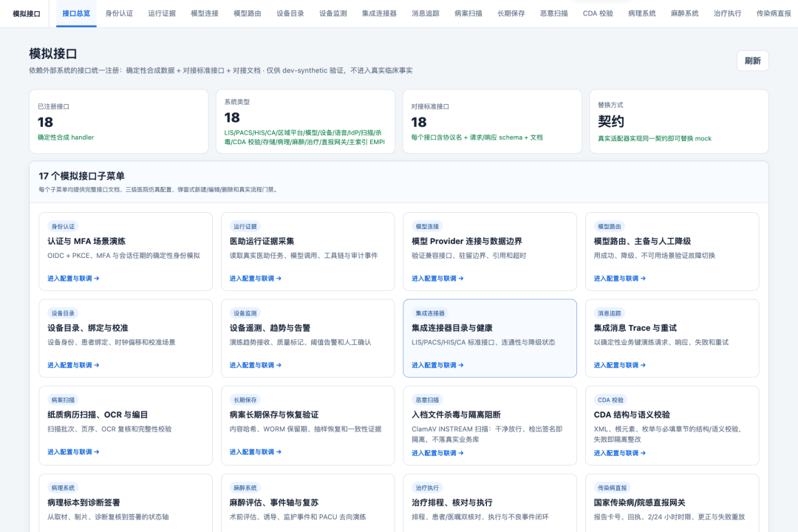Switch to the 设备监测 tab

click(332, 14)
